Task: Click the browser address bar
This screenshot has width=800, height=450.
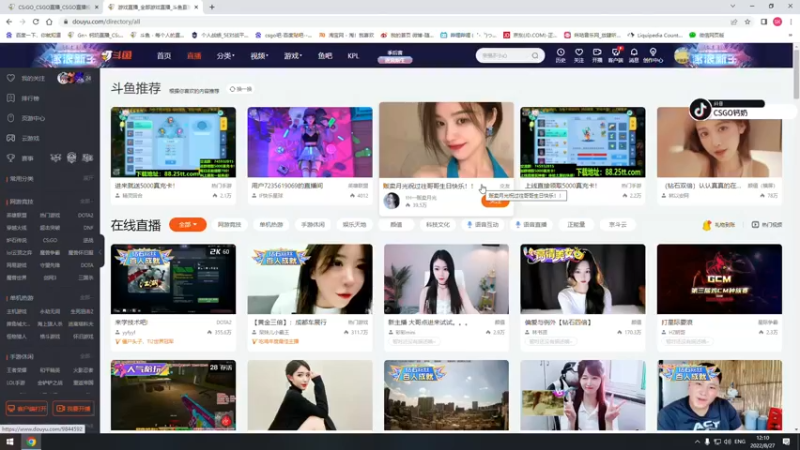Action: tap(398, 21)
